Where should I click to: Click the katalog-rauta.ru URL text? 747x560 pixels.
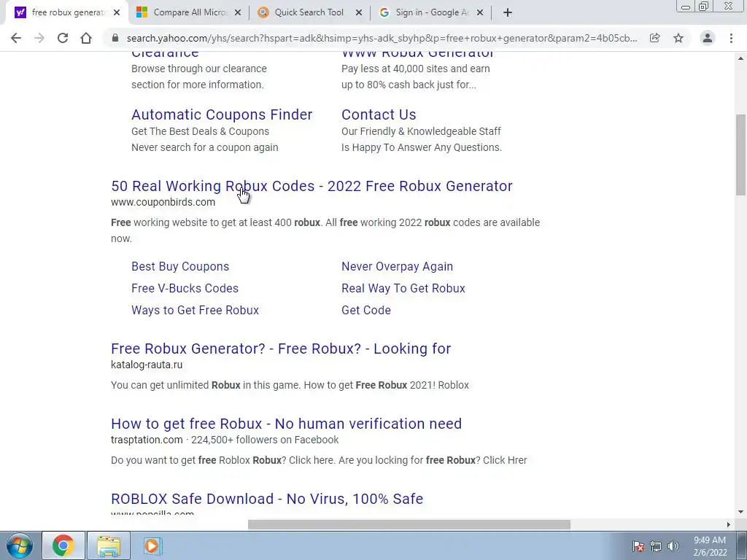point(147,365)
